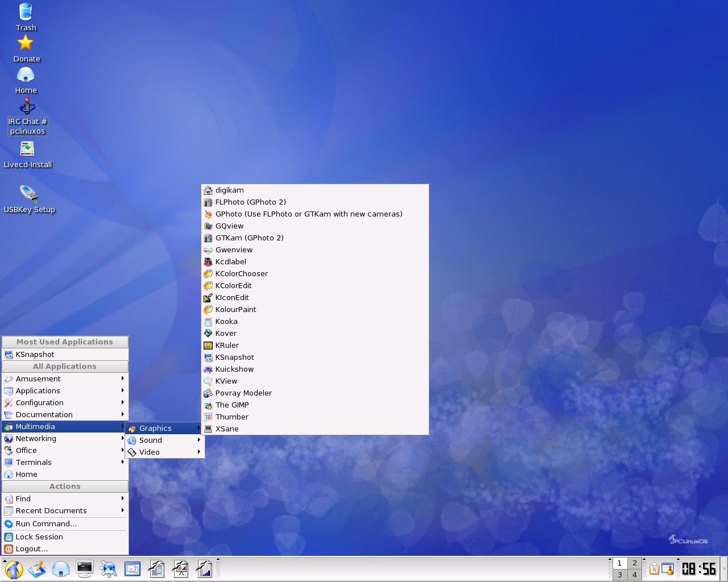This screenshot has height=582, width=728.
Task: Switch to virtual desktop 1 in the pager
Action: tap(620, 563)
